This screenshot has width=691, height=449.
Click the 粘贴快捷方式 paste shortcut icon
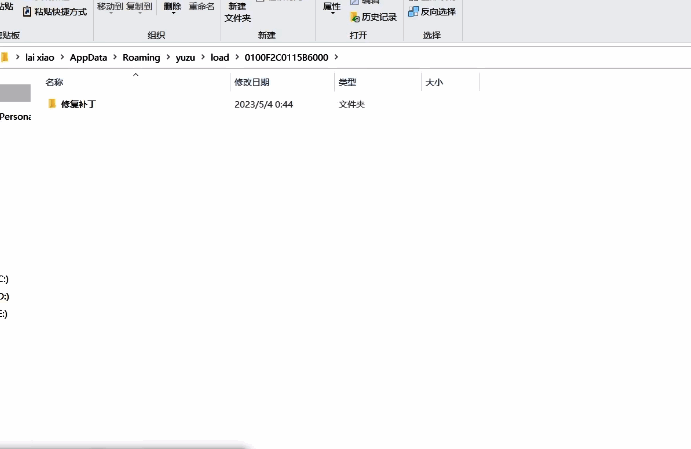pos(27,12)
